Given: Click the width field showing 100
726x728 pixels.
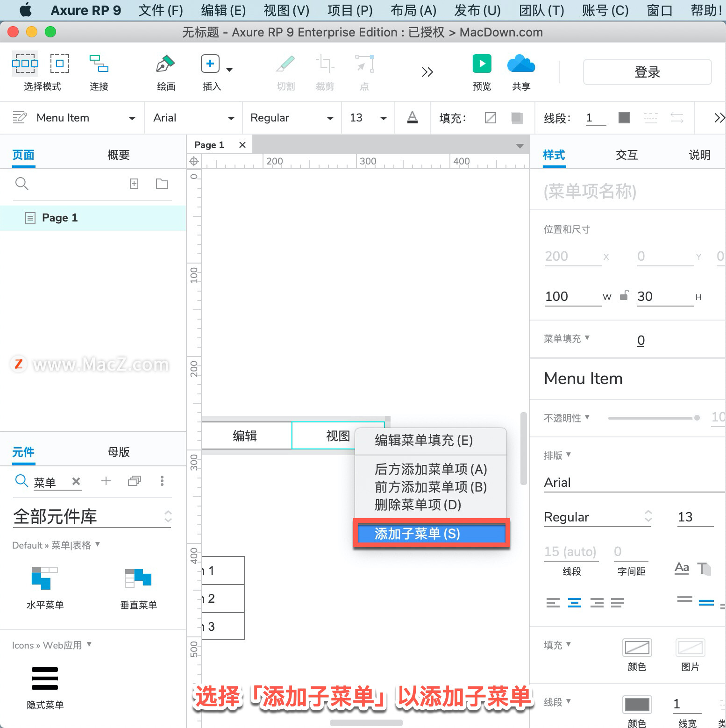Looking at the screenshot, I should [573, 296].
